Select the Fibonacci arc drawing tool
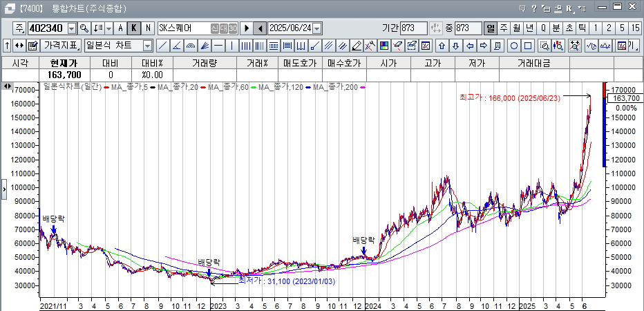This screenshot has width=644, height=311. (x=190, y=46)
